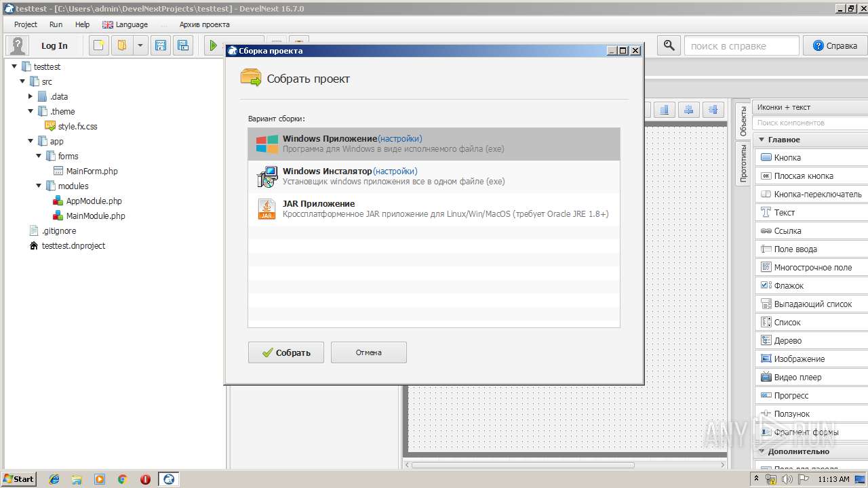
Task: Open the Справка help button
Action: click(835, 45)
